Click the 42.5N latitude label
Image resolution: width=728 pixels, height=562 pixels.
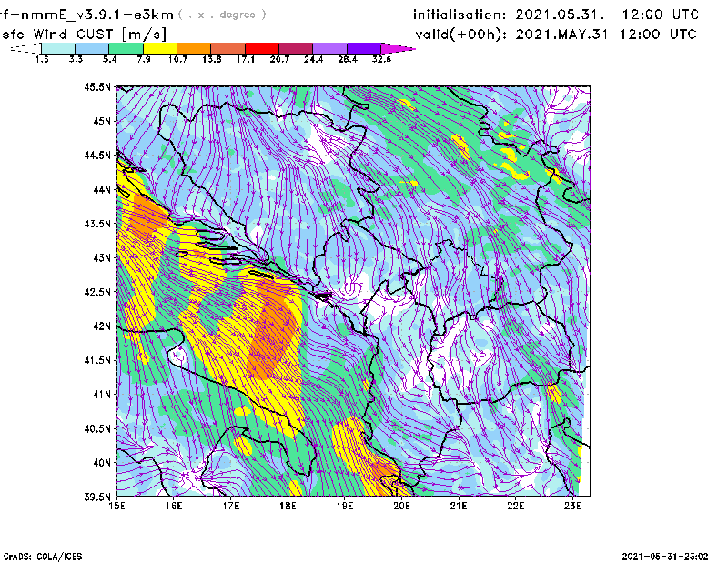click(x=97, y=292)
